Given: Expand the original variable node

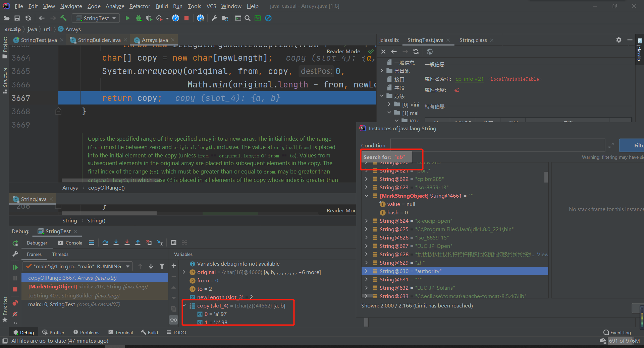Looking at the screenshot, I should click(184, 272).
